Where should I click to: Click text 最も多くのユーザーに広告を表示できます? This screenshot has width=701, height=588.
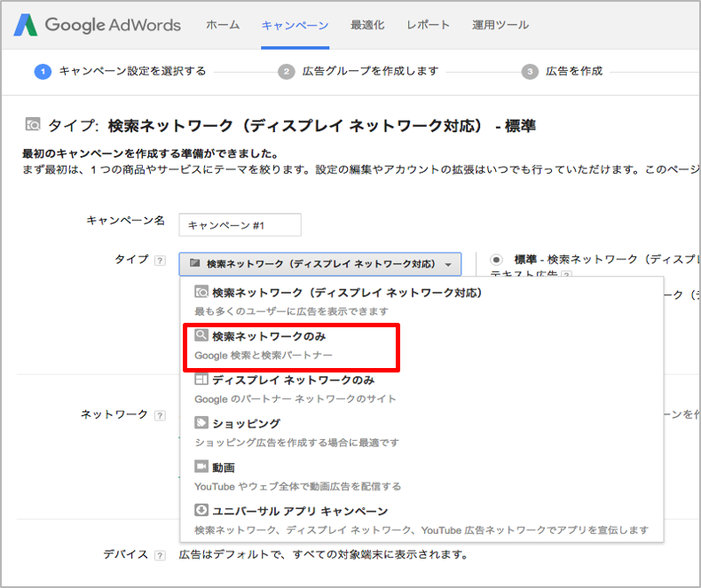(291, 311)
